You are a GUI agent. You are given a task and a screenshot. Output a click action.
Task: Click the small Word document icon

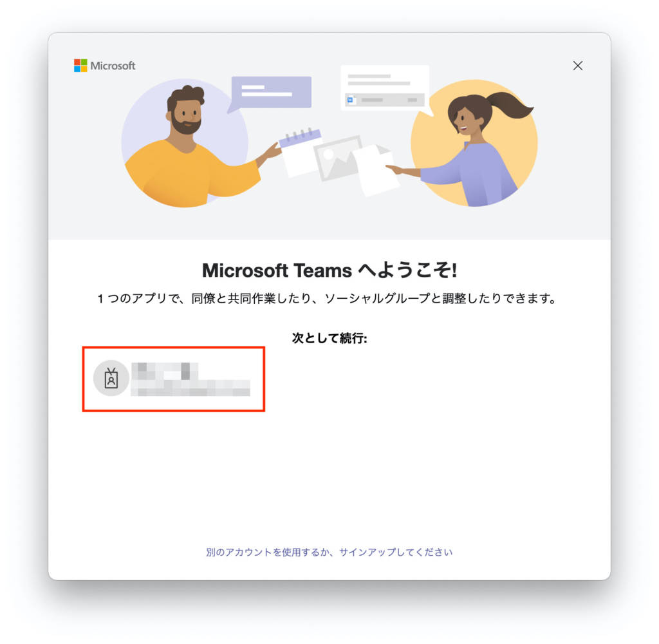click(x=351, y=100)
